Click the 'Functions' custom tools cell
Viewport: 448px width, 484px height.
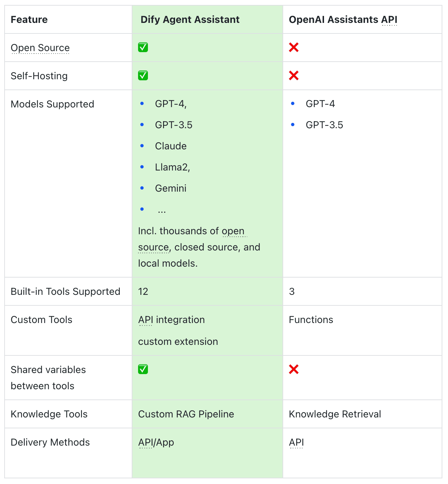(x=311, y=320)
